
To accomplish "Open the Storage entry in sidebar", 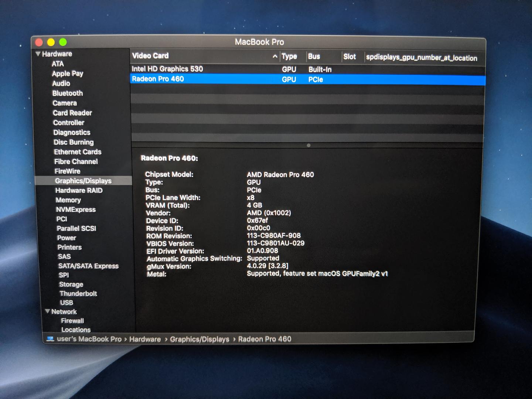I will 71,284.
